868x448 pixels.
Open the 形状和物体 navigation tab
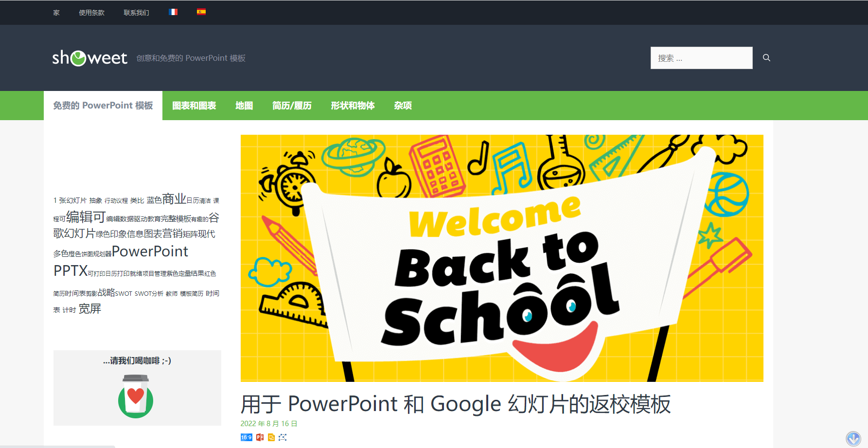click(353, 106)
